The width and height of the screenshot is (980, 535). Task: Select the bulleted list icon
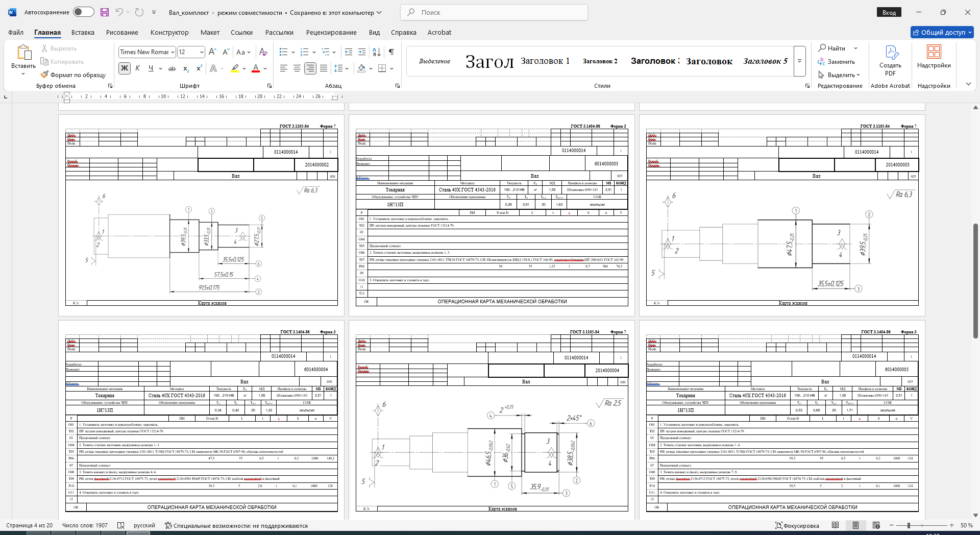click(284, 52)
